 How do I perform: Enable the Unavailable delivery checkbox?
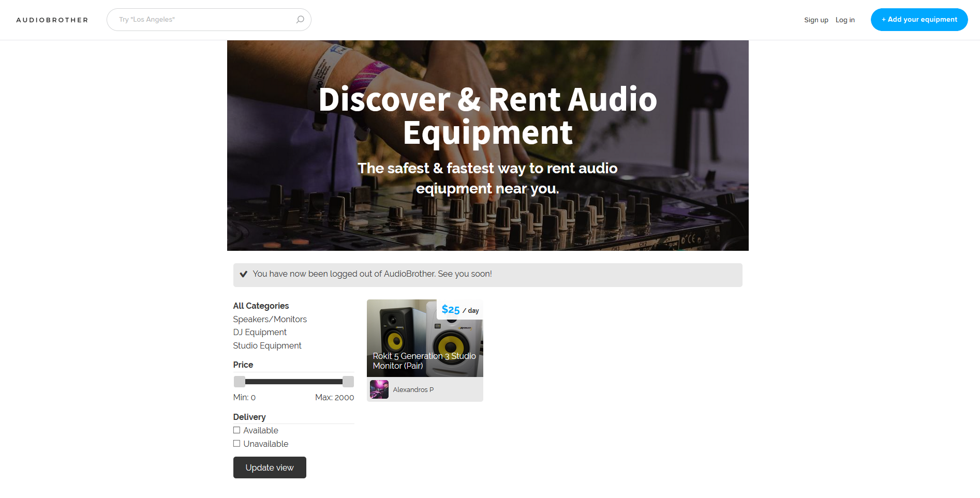point(236,443)
